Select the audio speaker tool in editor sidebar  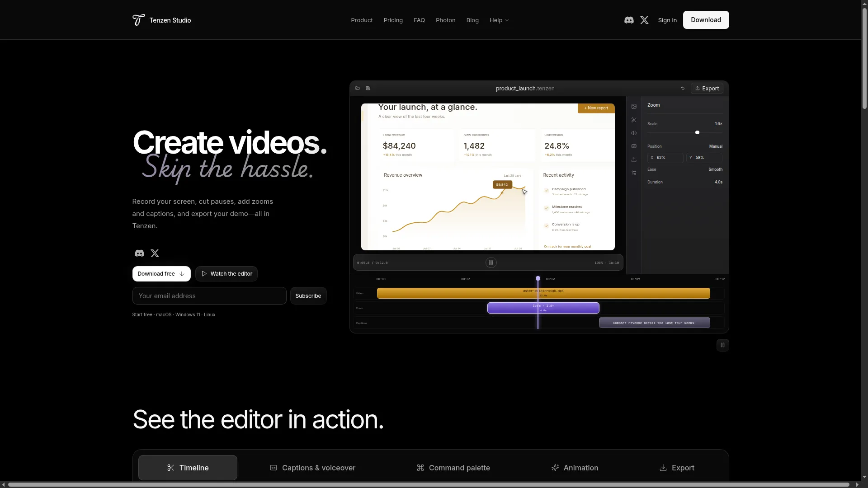click(634, 133)
